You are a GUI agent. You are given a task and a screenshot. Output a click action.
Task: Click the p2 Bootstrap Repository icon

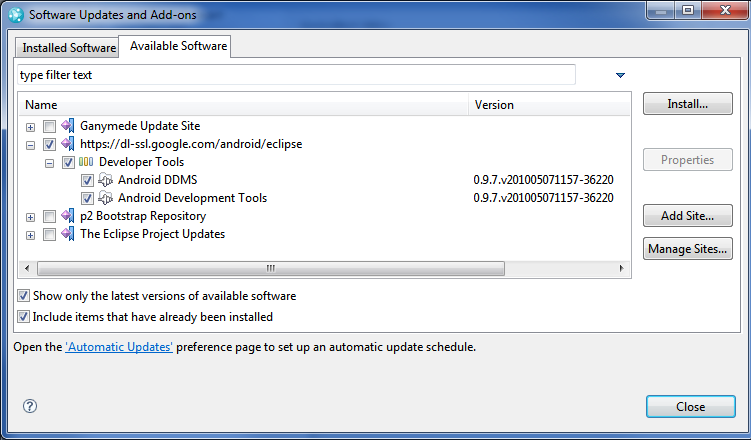coord(68,216)
